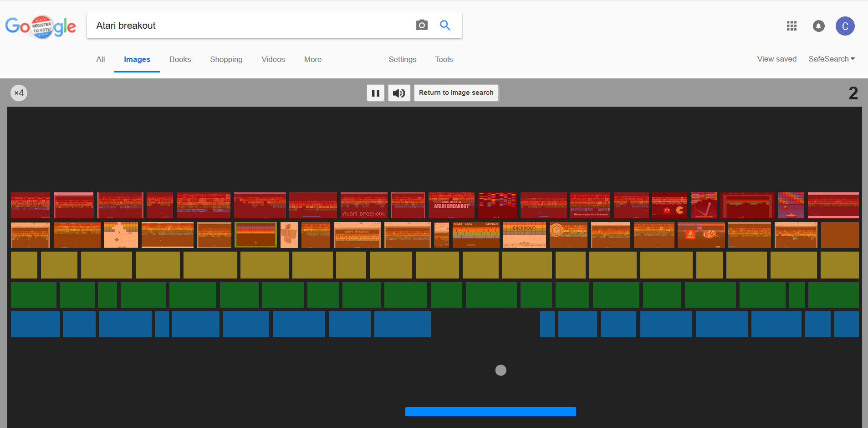868x428 pixels.
Task: Open search Tools options
Action: (x=444, y=59)
